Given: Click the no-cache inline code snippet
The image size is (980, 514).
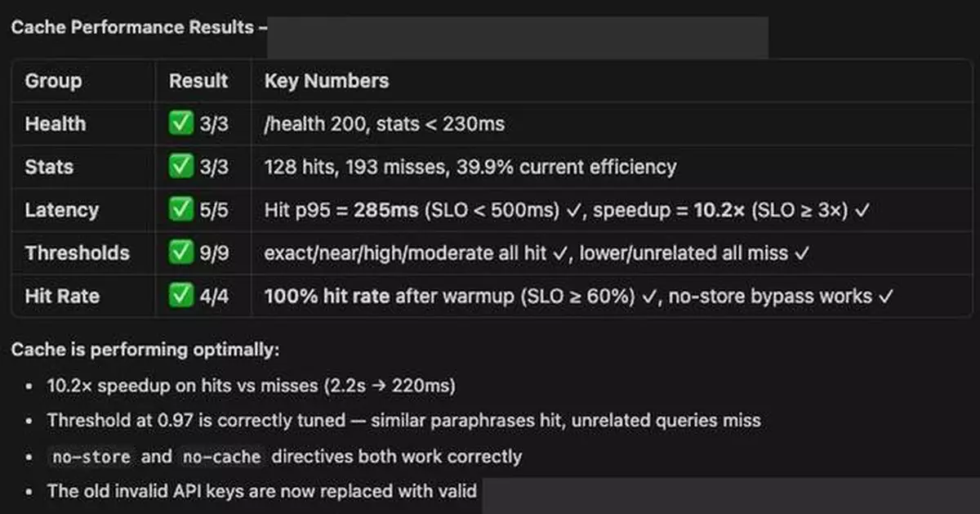Looking at the screenshot, I should [220, 457].
